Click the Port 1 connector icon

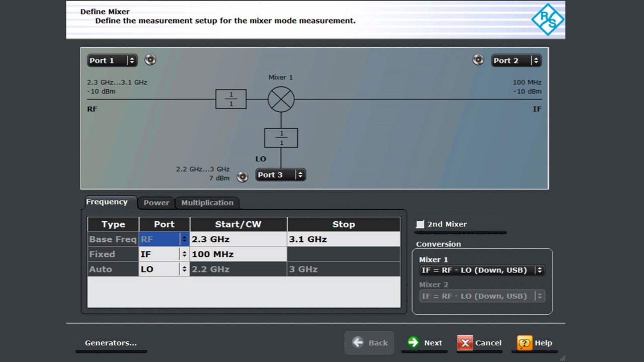(150, 60)
